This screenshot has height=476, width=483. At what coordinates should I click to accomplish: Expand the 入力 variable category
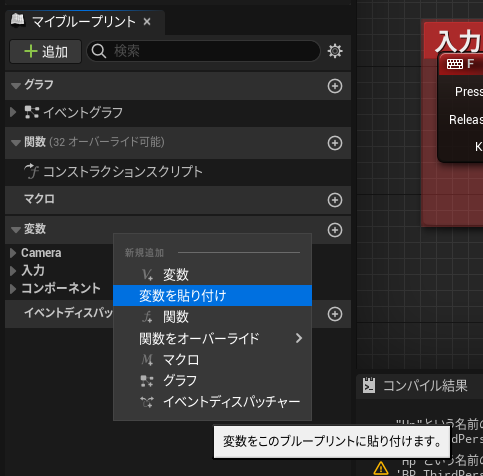(13, 271)
